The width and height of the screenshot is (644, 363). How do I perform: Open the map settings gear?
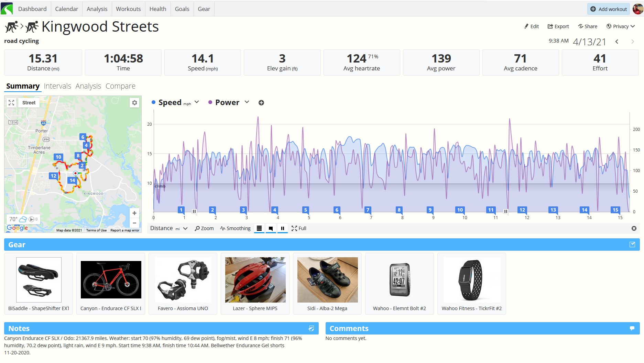134,103
